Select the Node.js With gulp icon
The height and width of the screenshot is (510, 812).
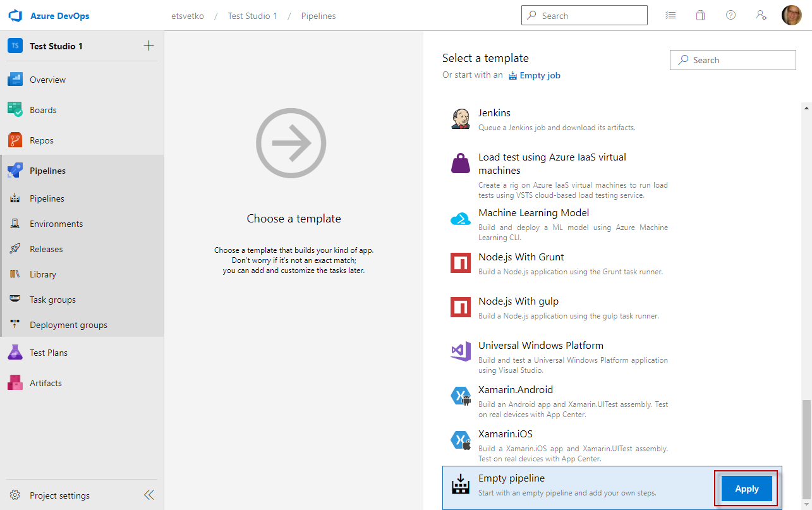coord(460,307)
